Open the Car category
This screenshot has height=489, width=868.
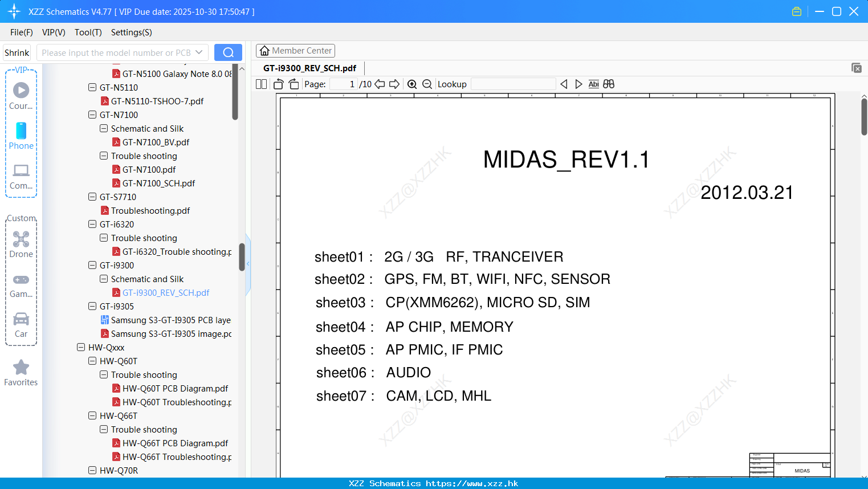click(21, 319)
